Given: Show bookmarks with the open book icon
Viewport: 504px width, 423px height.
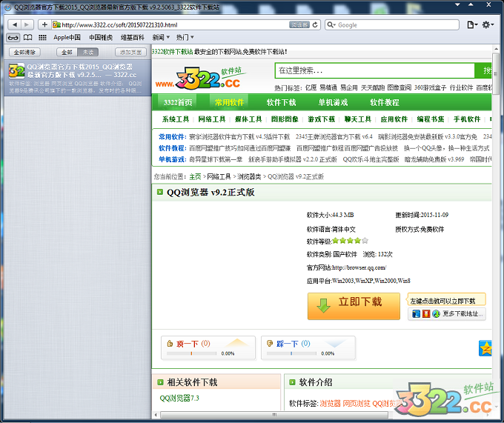Looking at the screenshot, I should coord(28,38).
